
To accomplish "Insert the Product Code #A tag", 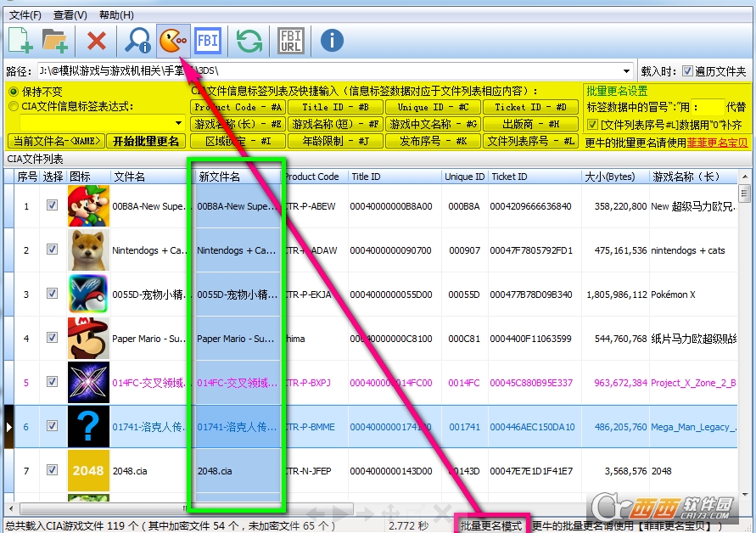I will pos(238,107).
